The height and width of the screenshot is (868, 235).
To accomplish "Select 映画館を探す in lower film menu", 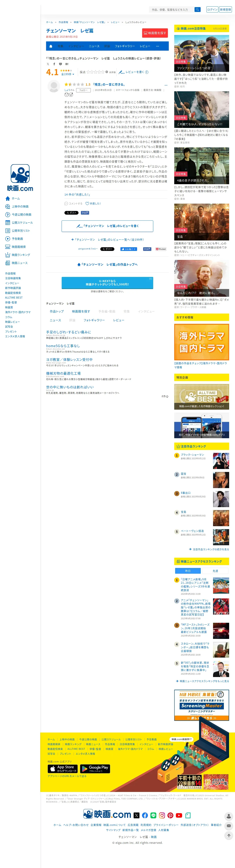I will 81,311.
